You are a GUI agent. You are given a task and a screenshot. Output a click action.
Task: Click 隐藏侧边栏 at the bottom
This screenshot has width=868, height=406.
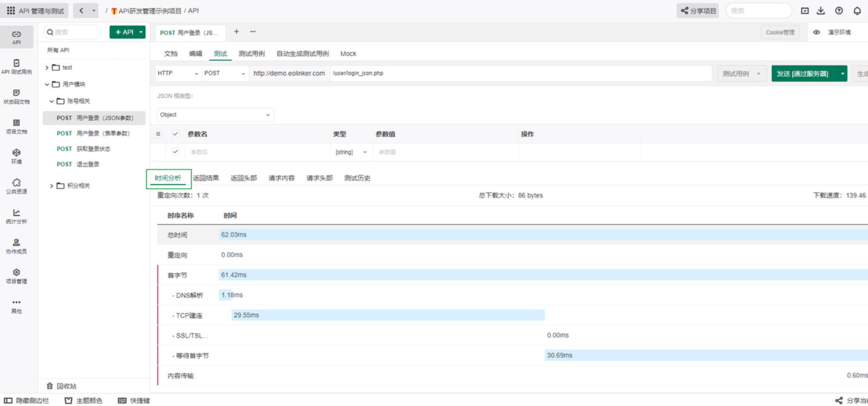tap(27, 400)
